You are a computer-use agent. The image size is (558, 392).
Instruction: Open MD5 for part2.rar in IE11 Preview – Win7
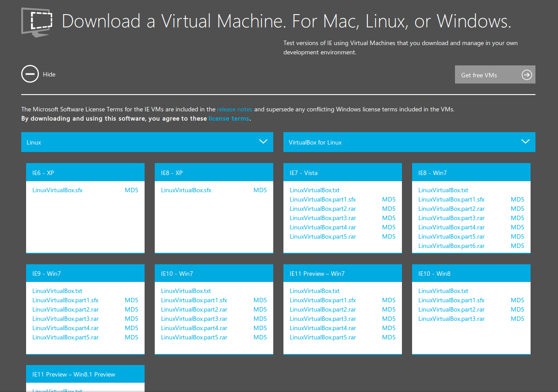point(389,309)
